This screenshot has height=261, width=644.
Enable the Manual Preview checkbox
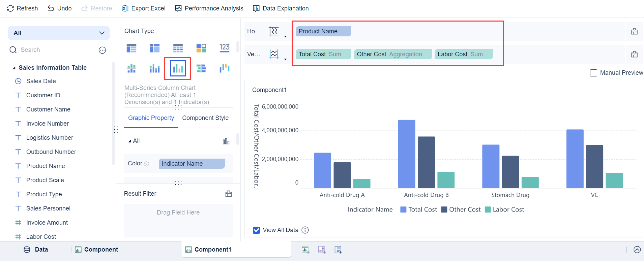point(593,73)
